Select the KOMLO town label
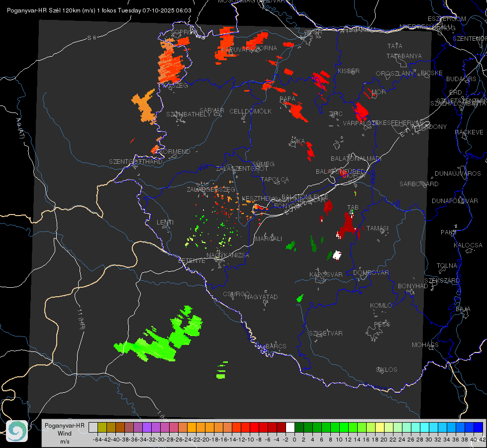The width and height of the screenshot is (487, 448). point(381,306)
